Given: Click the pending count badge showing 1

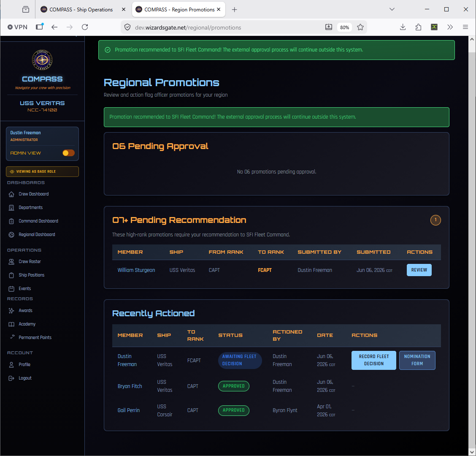Looking at the screenshot, I should point(435,220).
